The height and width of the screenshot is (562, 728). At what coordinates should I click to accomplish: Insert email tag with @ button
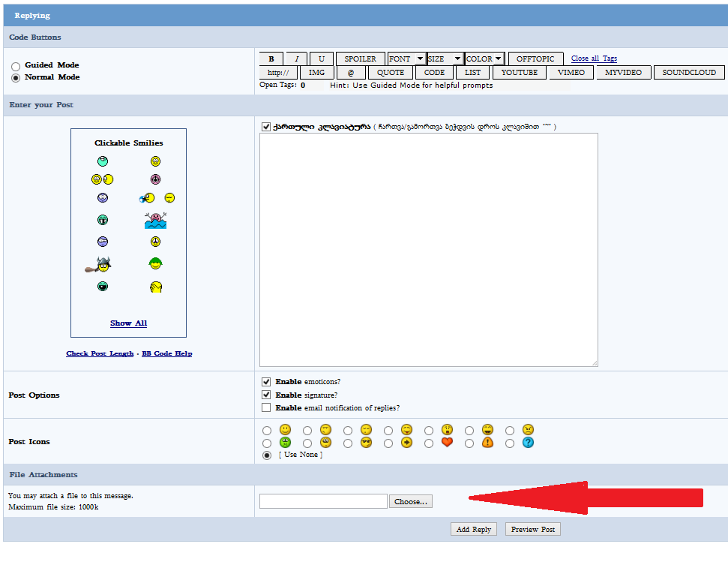(351, 73)
